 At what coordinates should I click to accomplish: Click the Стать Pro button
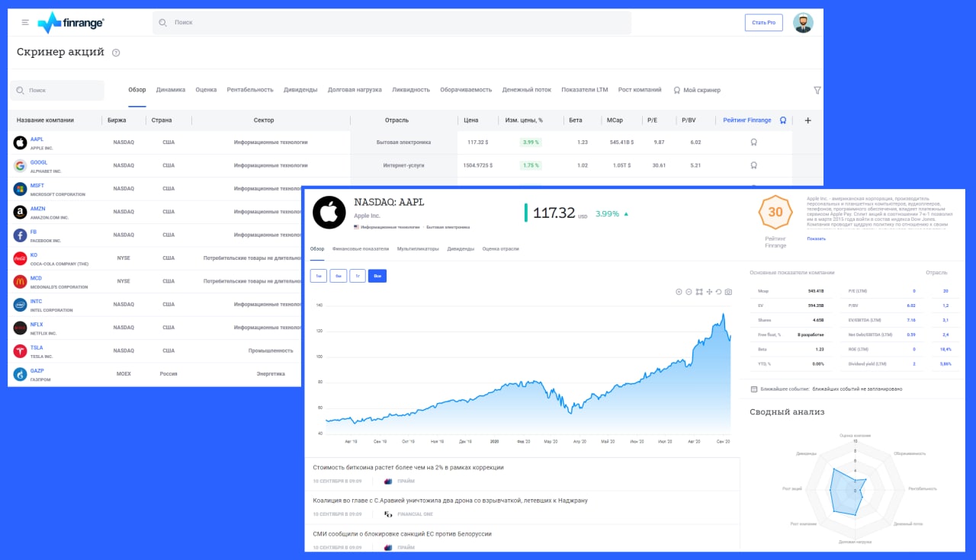coord(763,23)
